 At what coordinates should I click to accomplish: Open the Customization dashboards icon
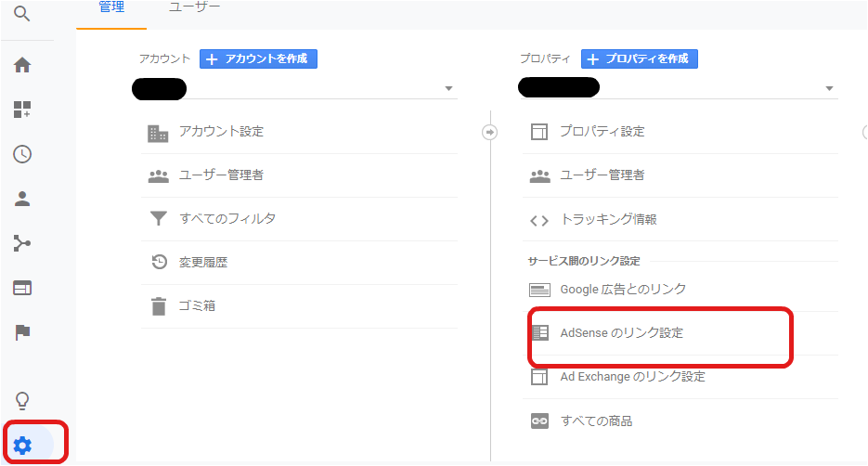pos(22,110)
